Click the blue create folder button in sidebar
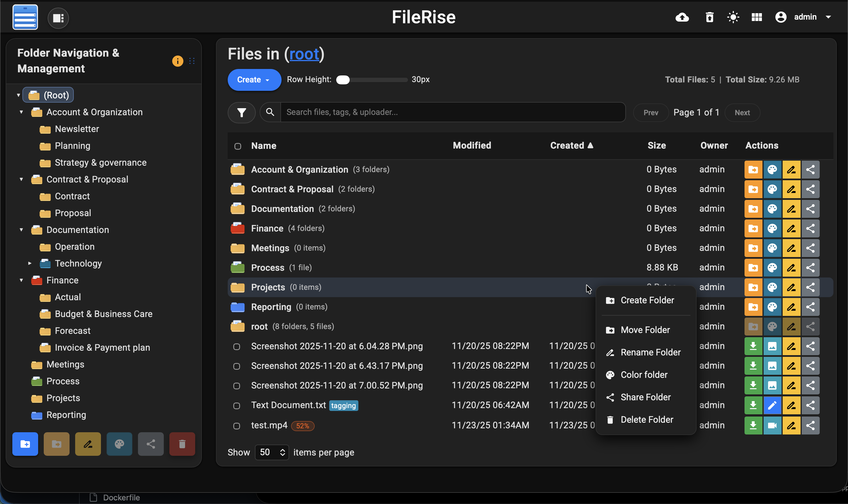This screenshot has width=848, height=504. click(25, 443)
